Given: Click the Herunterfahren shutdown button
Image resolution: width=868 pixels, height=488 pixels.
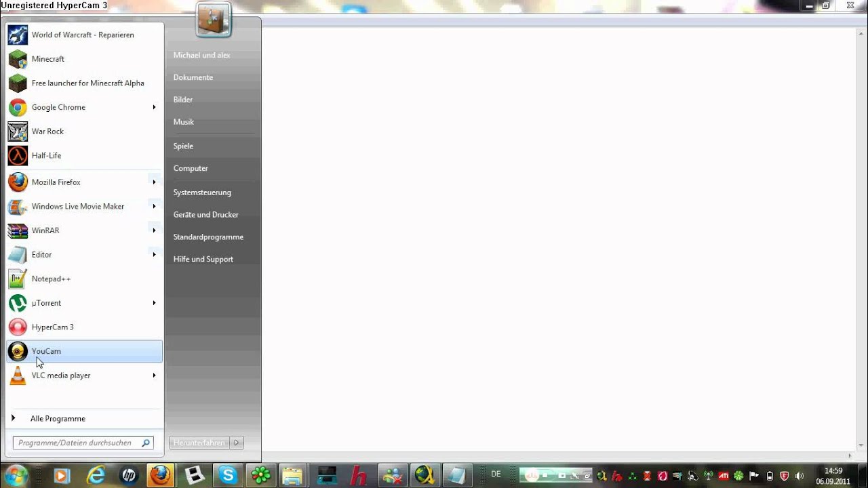Looking at the screenshot, I should (x=199, y=443).
